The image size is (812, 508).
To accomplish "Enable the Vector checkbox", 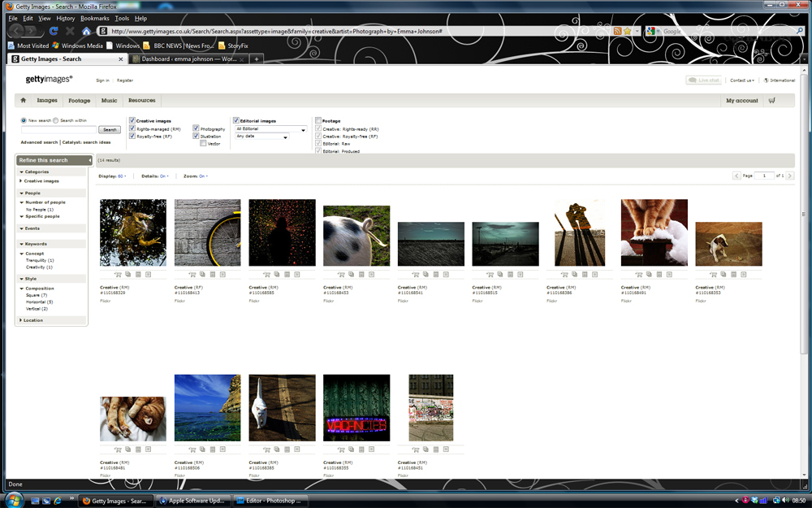I will coord(203,144).
